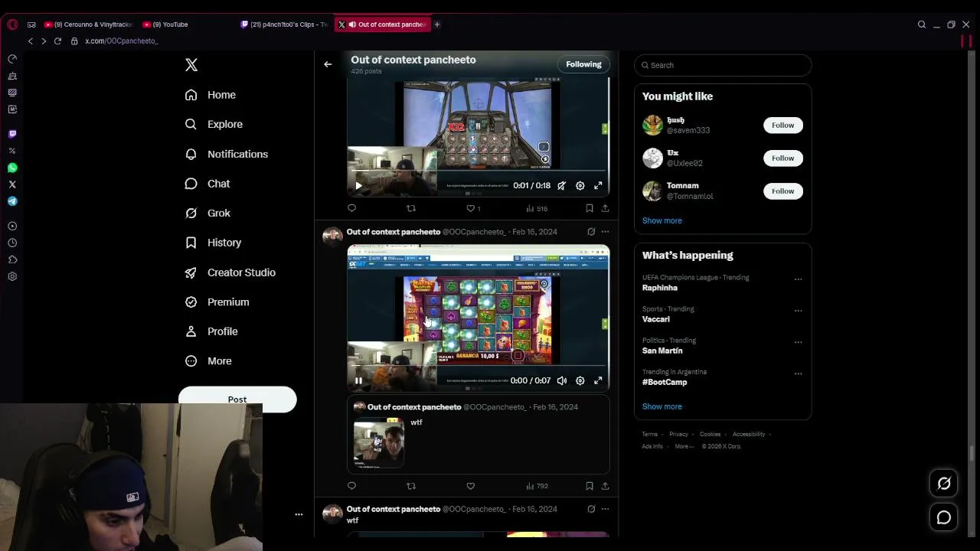Reload the page in the address bar
Screen dimensions: 980x551
coord(57,41)
